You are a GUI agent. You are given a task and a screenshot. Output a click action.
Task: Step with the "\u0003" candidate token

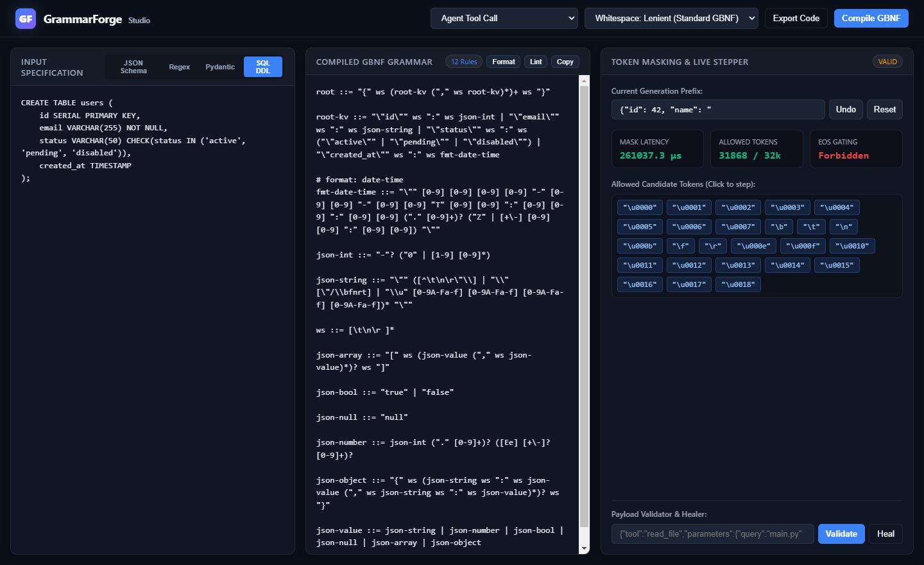tap(787, 207)
